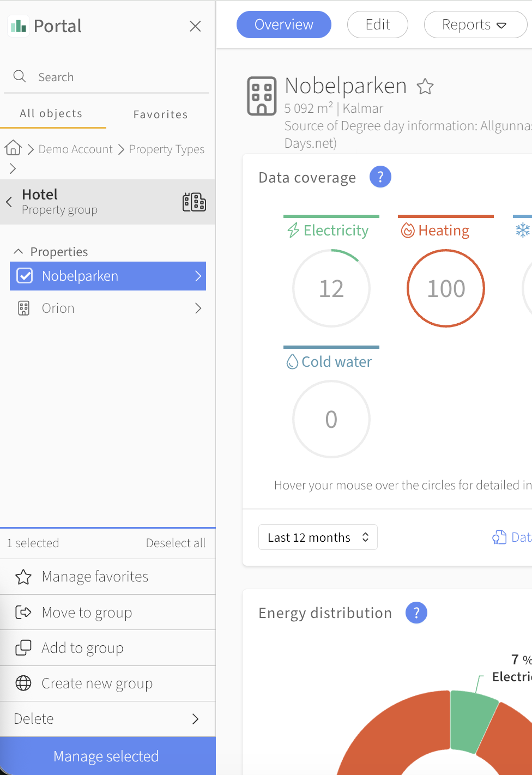
Task: Click the Manage favorites star icon
Action: (23, 577)
